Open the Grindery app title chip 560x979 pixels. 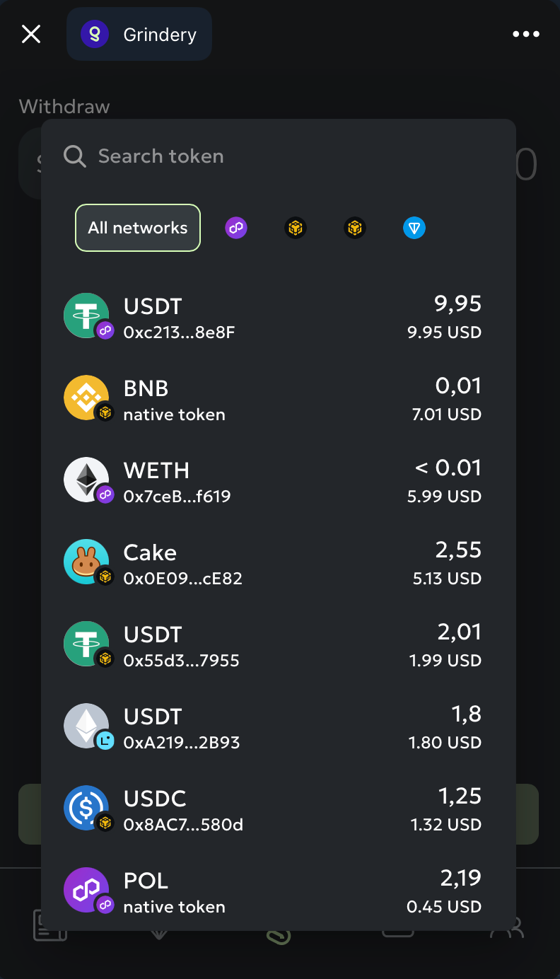pyautogui.click(x=139, y=34)
